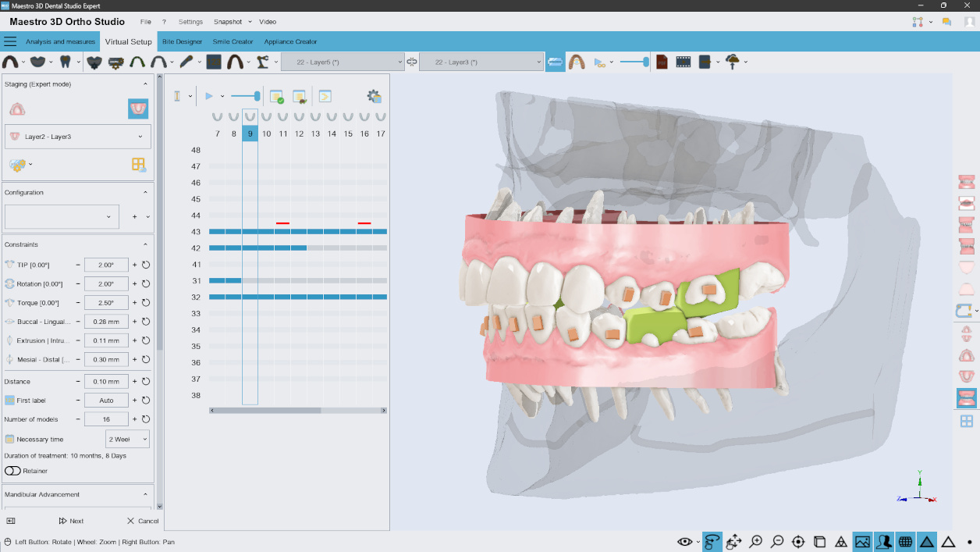This screenshot has height=552, width=980.
Task: Select the staging settings gear icon
Action: [374, 95]
